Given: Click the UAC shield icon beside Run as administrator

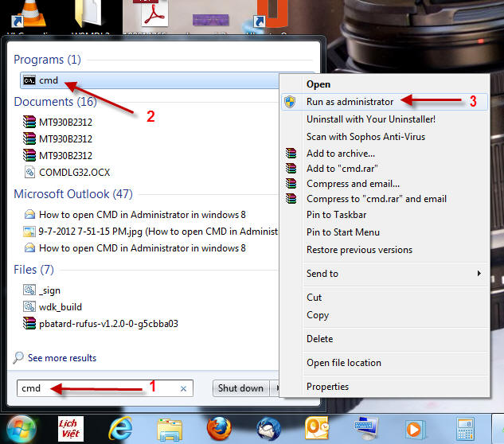Looking at the screenshot, I should tap(290, 102).
